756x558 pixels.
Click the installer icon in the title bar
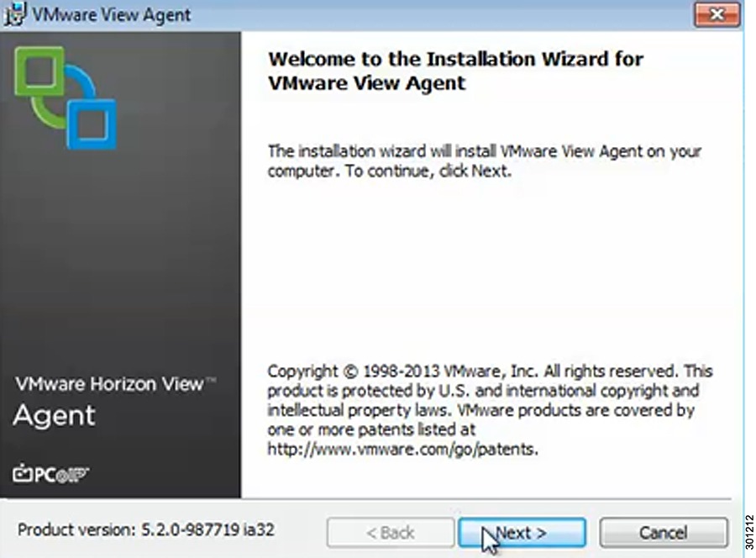(x=14, y=14)
